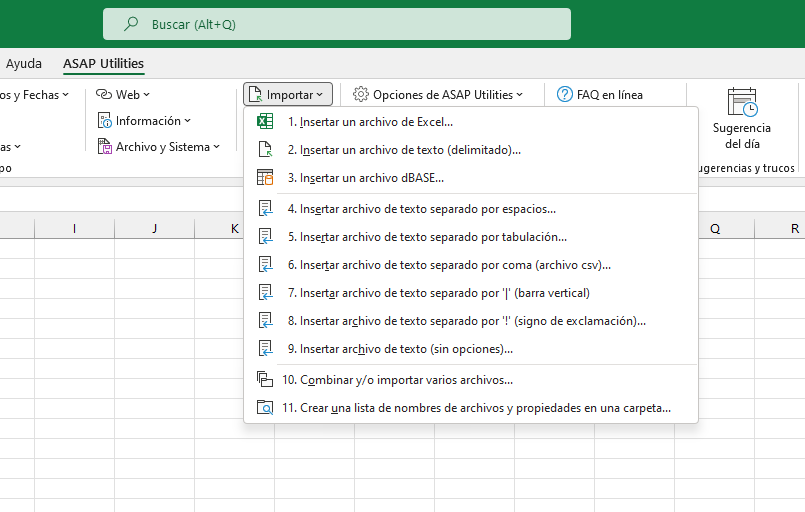Click the icon next to item 6 archivo csv
Screen dimensions: 805x512
point(265,264)
